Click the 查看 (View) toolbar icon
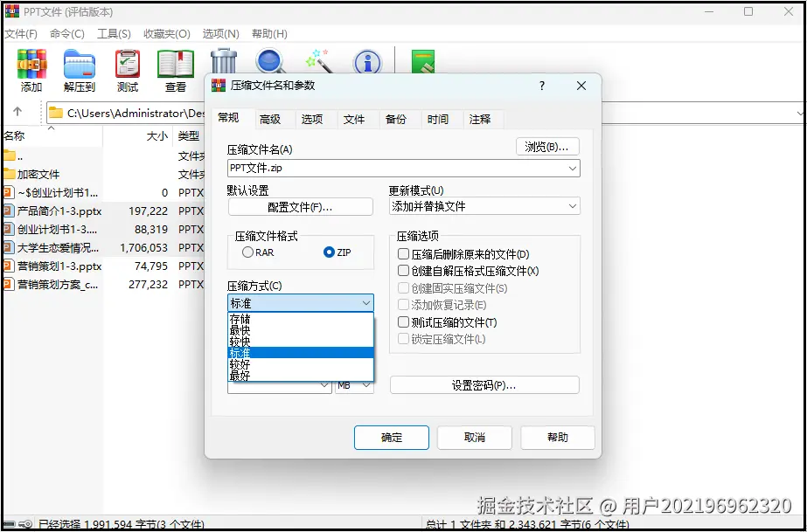807x532 pixels. (x=175, y=71)
